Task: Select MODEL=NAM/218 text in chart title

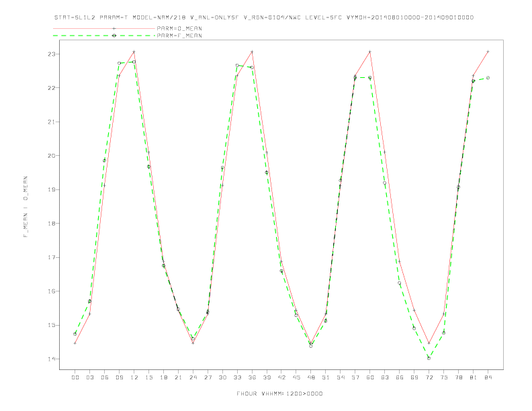Action: point(159,17)
